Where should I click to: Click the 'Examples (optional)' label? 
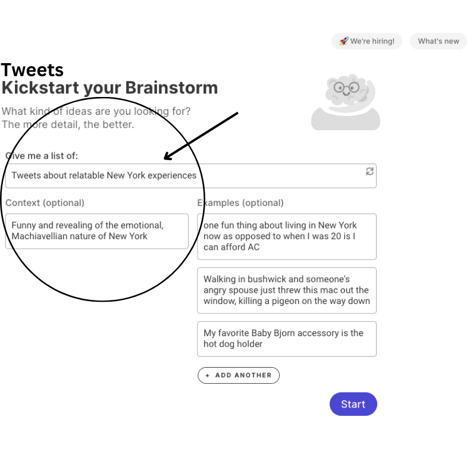point(241,203)
